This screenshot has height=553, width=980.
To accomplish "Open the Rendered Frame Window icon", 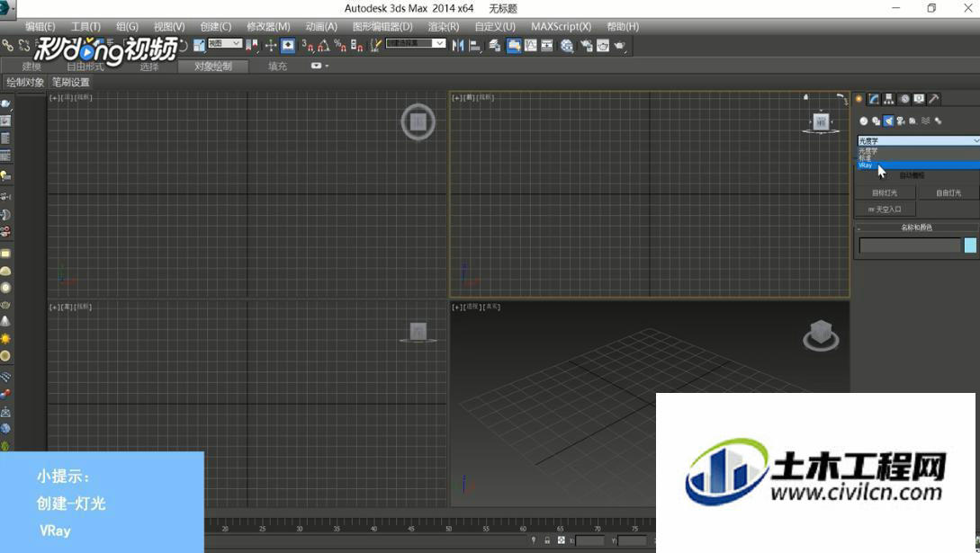I will 603,46.
